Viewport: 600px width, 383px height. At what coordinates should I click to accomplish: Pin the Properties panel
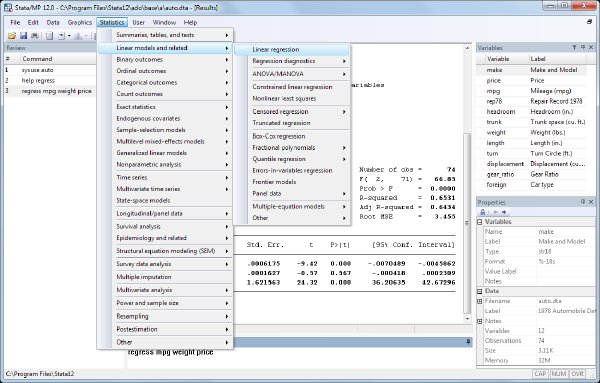coord(583,202)
